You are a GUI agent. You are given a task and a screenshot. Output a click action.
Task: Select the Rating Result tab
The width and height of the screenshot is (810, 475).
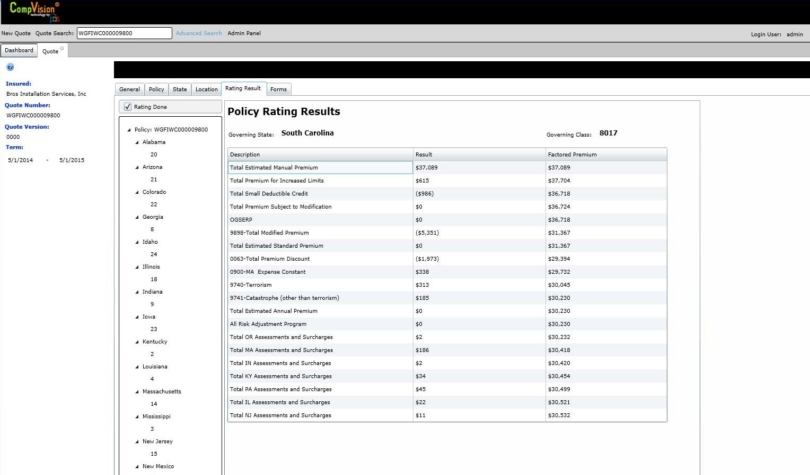coord(243,88)
